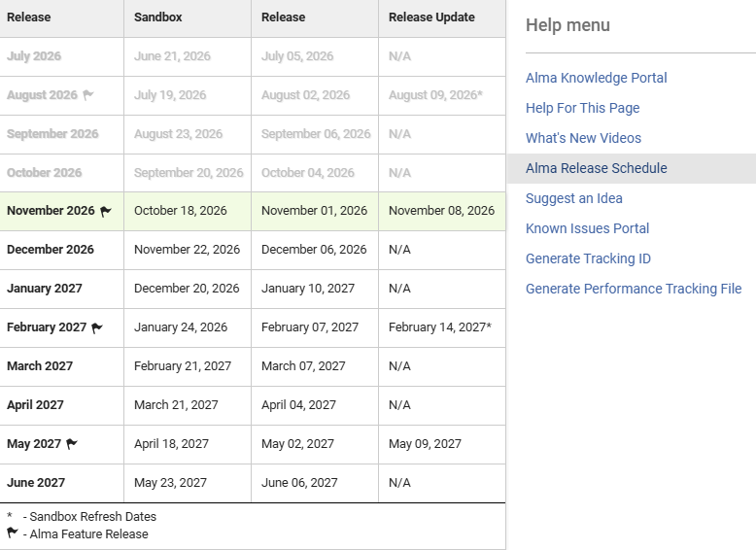Click the January 24, 2026 sandbox date
This screenshot has height=550, width=756.
[181, 327]
